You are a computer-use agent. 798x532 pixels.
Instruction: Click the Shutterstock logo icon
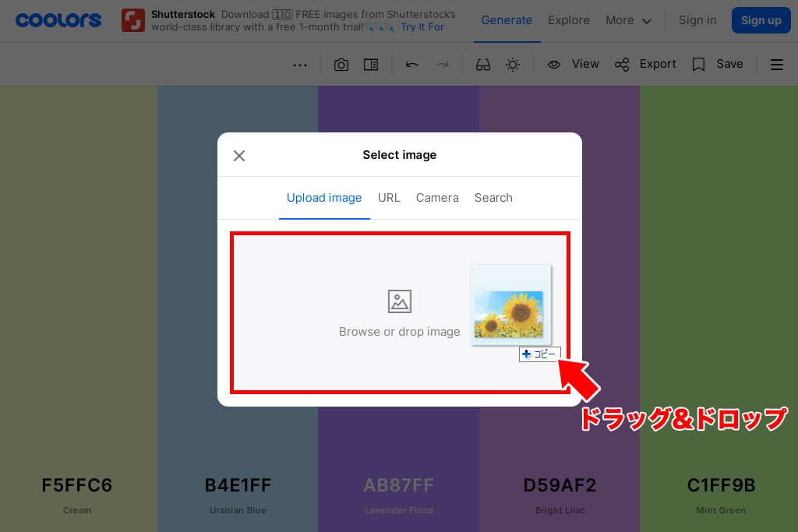[x=133, y=20]
